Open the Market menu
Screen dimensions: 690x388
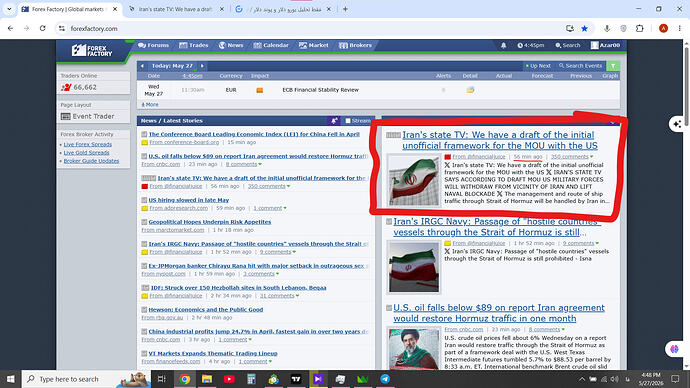pyautogui.click(x=313, y=45)
